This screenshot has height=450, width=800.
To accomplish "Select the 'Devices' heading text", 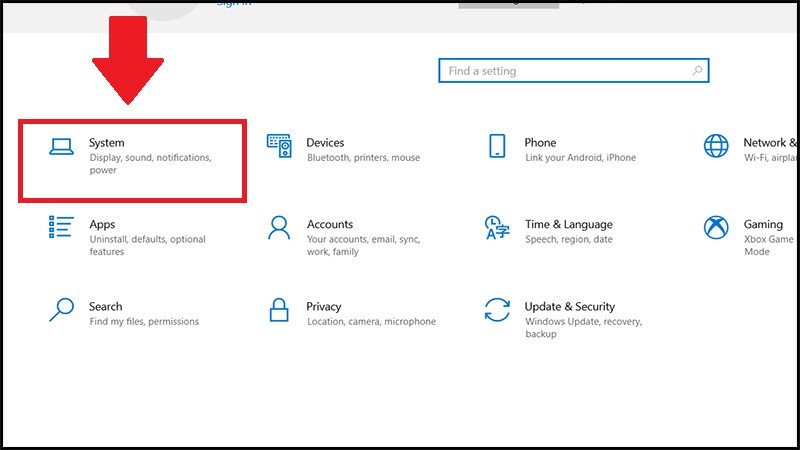I will [326, 143].
